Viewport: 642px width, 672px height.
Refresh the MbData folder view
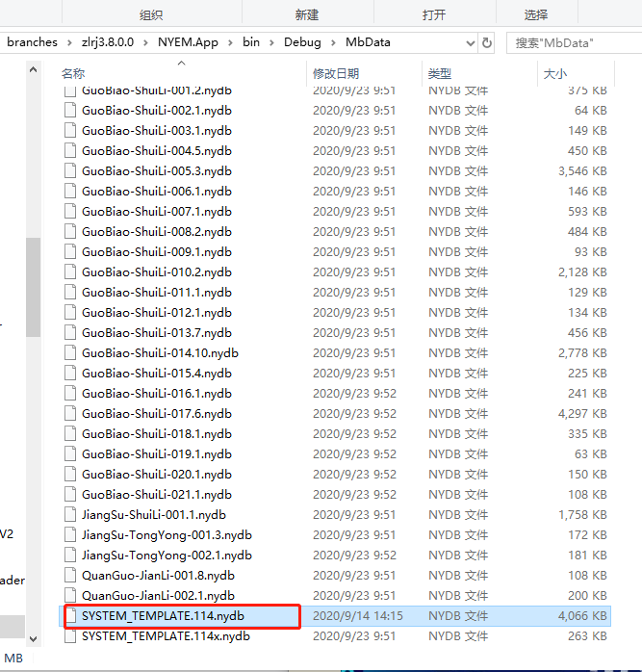click(487, 42)
